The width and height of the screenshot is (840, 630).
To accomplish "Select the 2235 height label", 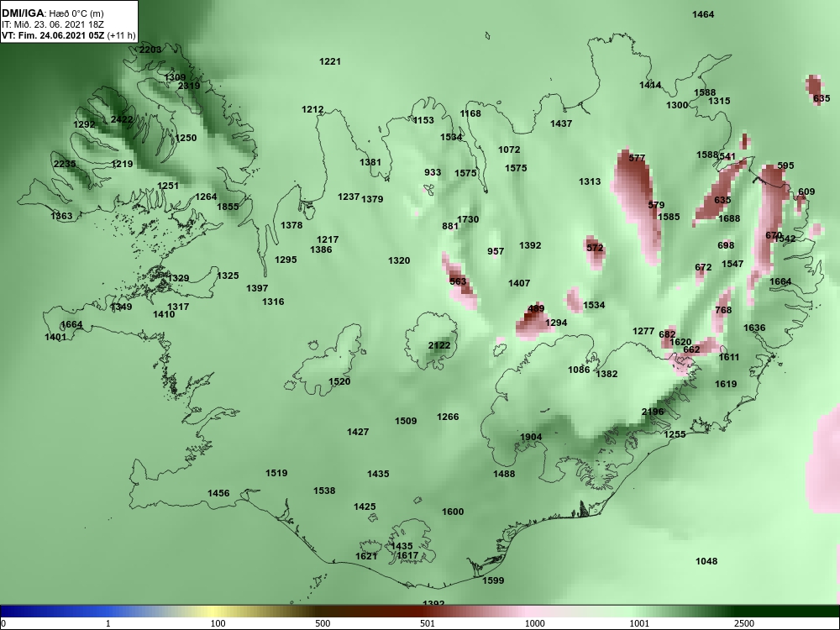I will 65,164.
